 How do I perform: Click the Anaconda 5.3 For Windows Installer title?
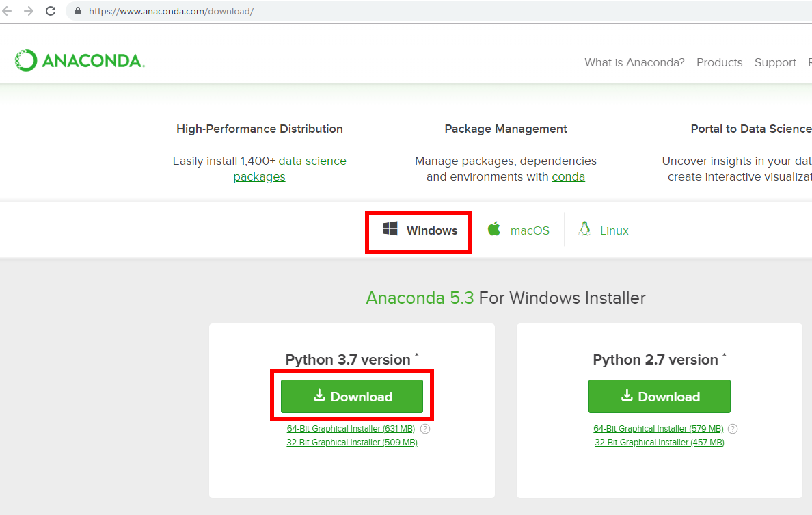click(506, 298)
